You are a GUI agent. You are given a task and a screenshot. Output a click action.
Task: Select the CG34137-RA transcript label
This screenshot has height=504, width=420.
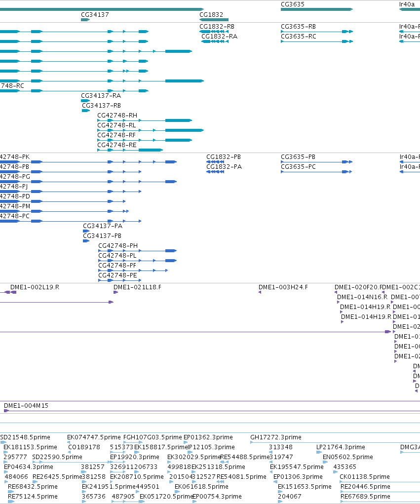click(x=101, y=95)
